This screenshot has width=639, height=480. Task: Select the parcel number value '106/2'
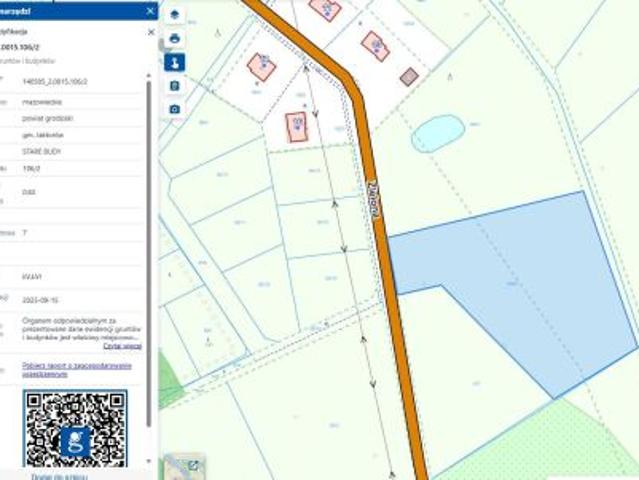pyautogui.click(x=31, y=168)
